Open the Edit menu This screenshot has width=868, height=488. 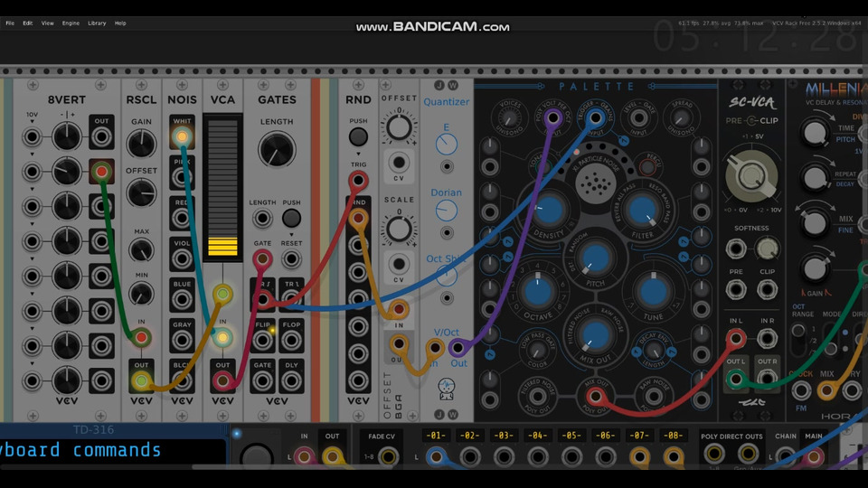[x=28, y=23]
